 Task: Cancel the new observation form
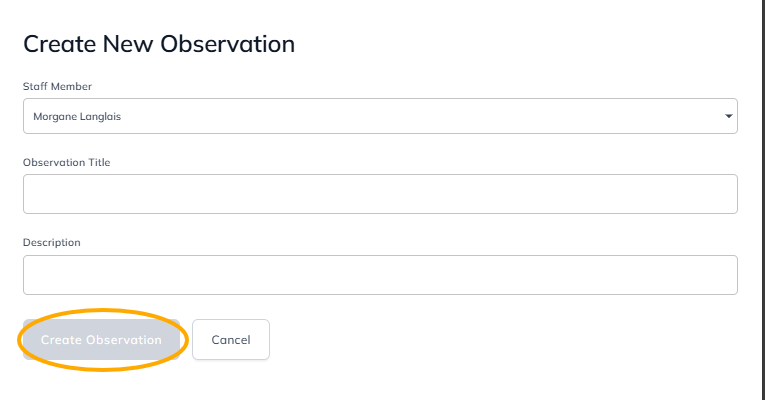230,340
